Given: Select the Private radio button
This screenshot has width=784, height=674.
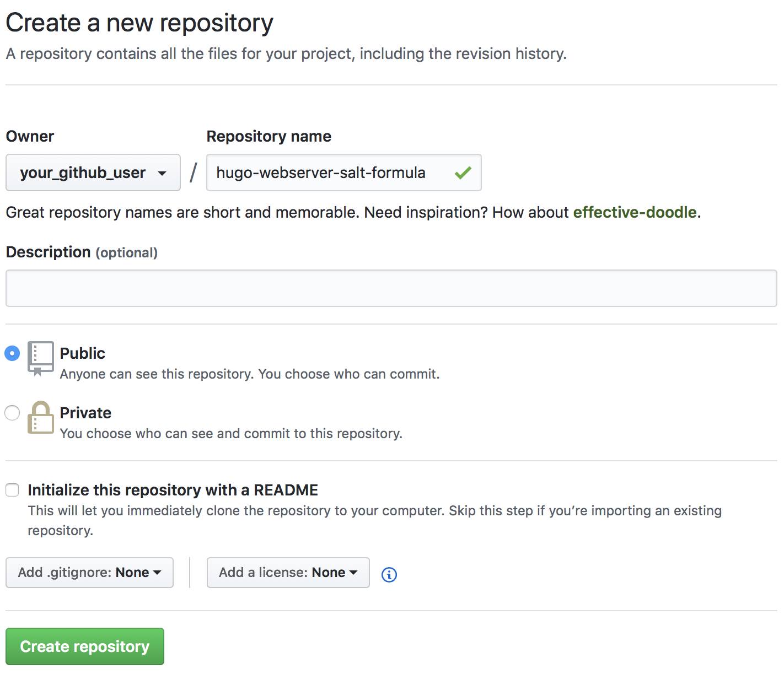Looking at the screenshot, I should click(12, 413).
